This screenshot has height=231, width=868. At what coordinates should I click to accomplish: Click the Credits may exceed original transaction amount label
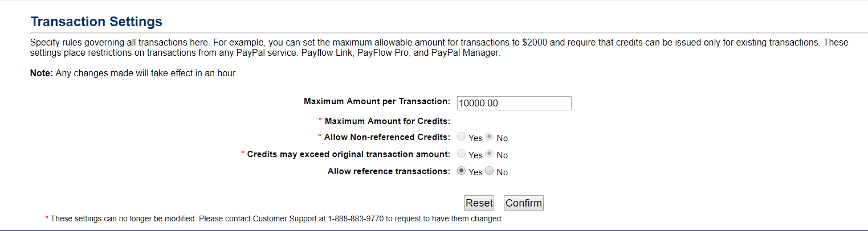348,154
